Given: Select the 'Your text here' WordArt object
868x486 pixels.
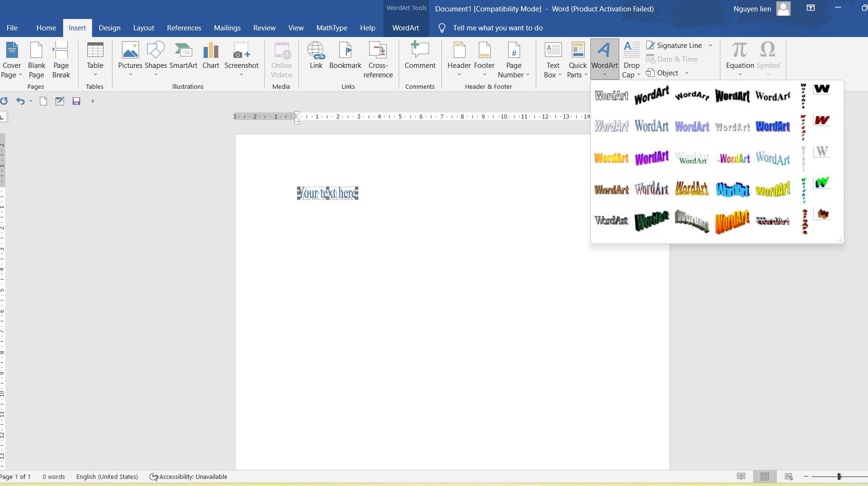Looking at the screenshot, I should pos(327,193).
